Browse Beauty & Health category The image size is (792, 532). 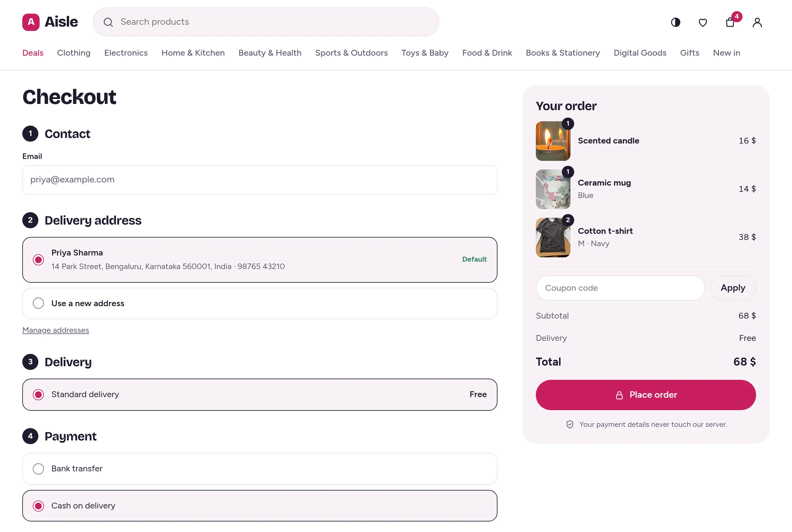coord(270,53)
